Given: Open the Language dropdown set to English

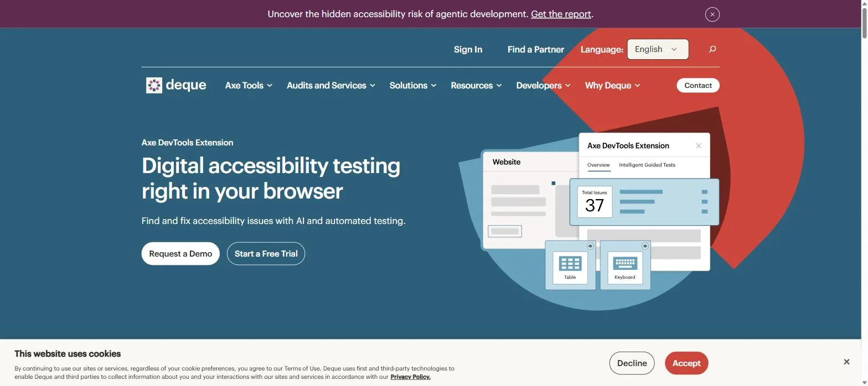Looking at the screenshot, I should click(x=658, y=49).
